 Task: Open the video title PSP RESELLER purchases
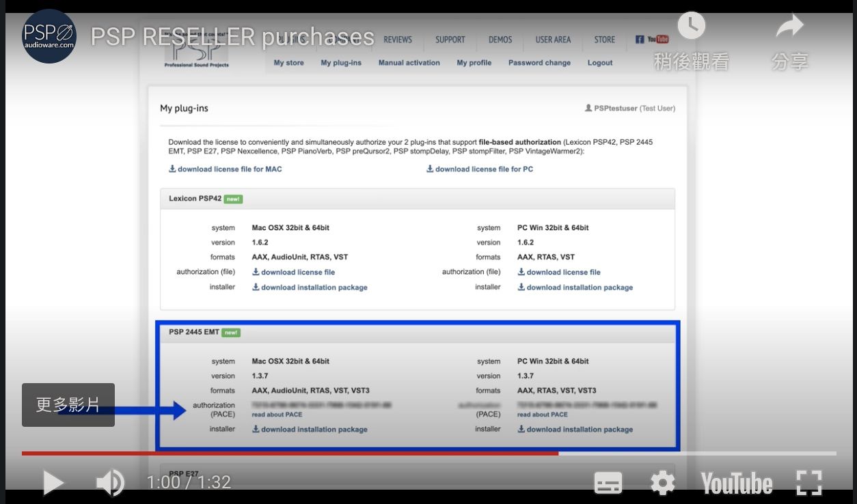click(x=232, y=37)
